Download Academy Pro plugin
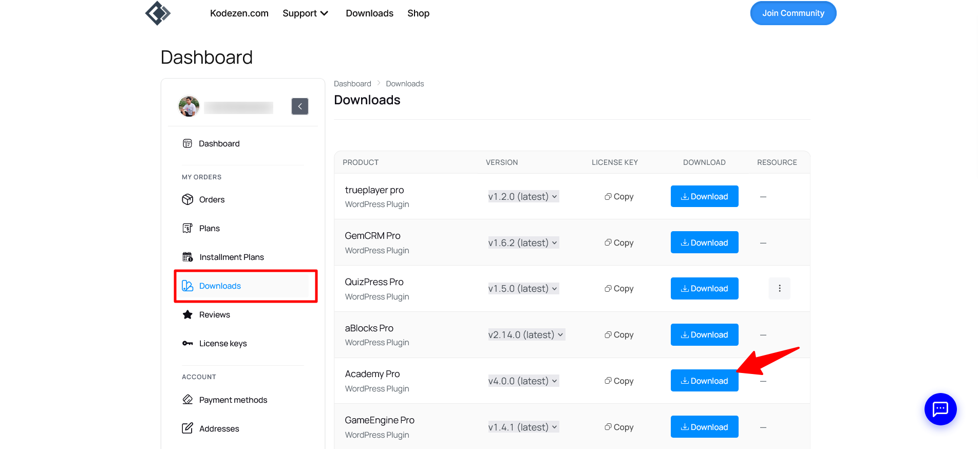This screenshot has height=449, width=980. click(705, 381)
